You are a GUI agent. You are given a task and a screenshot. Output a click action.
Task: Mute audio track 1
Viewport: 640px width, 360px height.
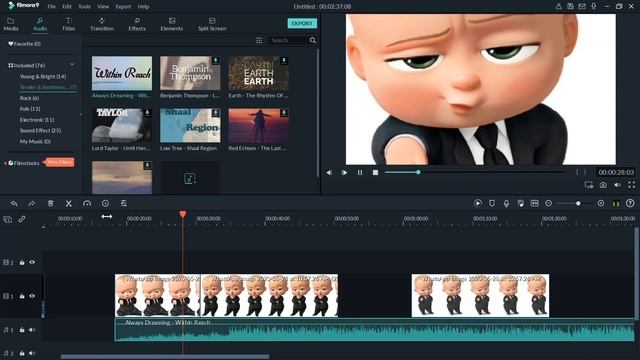tap(32, 330)
